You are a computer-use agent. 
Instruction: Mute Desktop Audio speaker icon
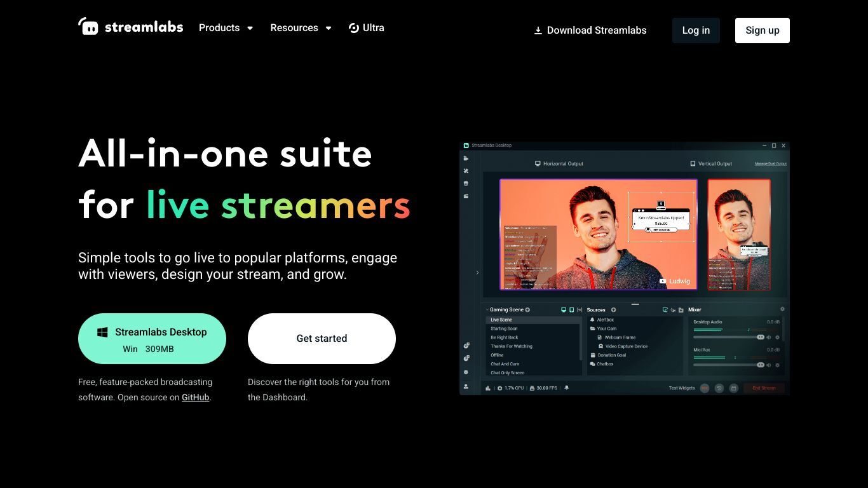pos(769,337)
